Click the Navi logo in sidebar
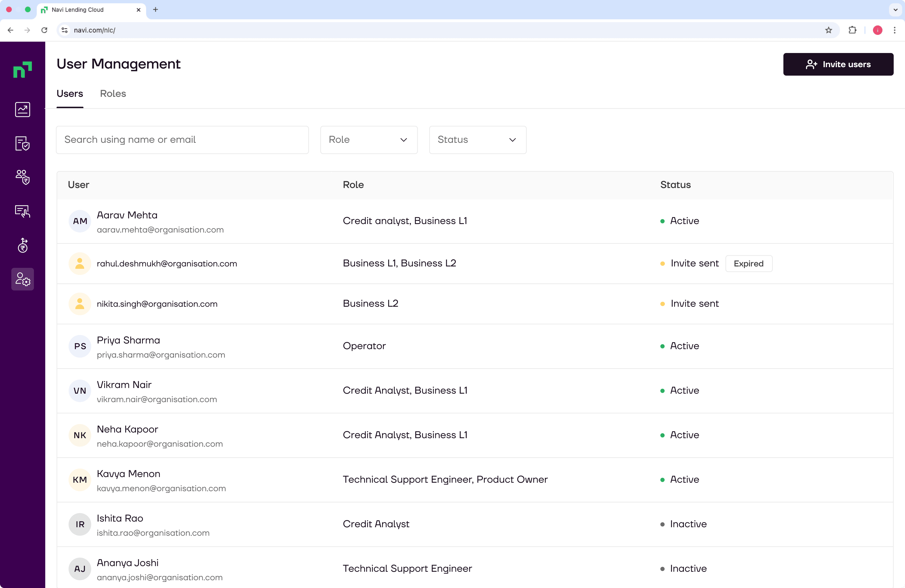The width and height of the screenshot is (905, 588). 22,69
